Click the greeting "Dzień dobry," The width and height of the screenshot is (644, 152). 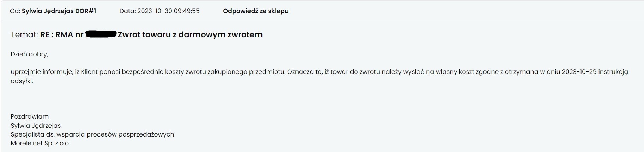29,54
